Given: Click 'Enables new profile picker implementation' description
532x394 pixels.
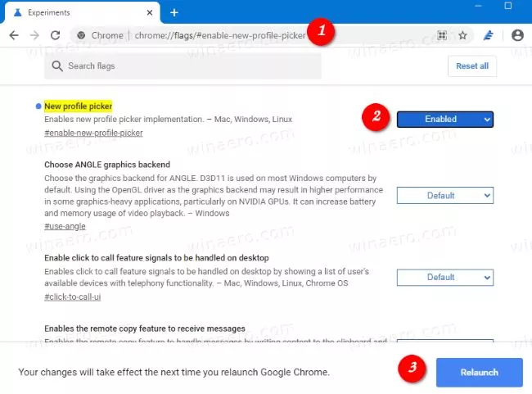Looking at the screenshot, I should (x=168, y=120).
